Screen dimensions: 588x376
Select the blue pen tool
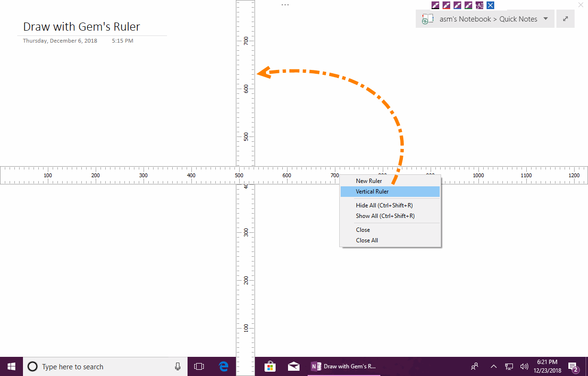click(457, 5)
